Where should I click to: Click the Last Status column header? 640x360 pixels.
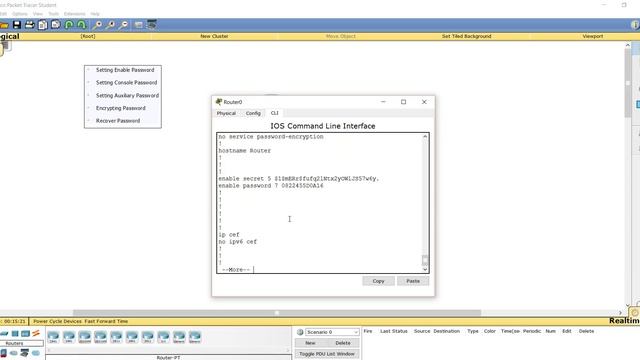tap(394, 331)
